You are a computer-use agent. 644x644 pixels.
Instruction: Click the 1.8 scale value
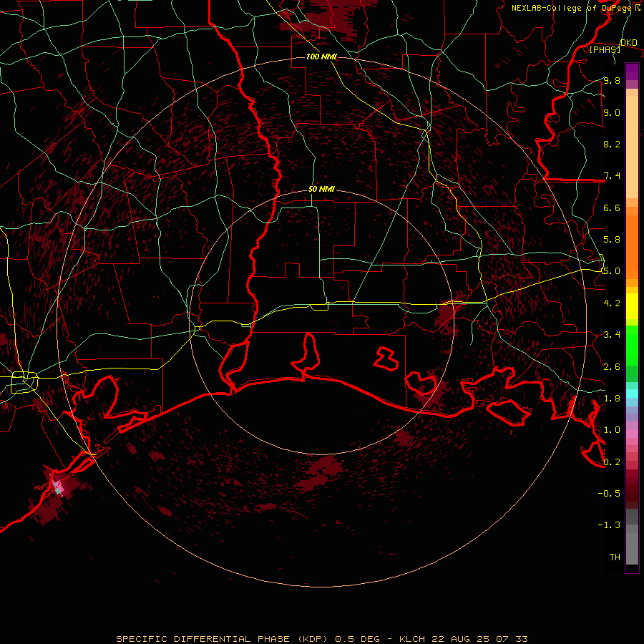point(612,399)
